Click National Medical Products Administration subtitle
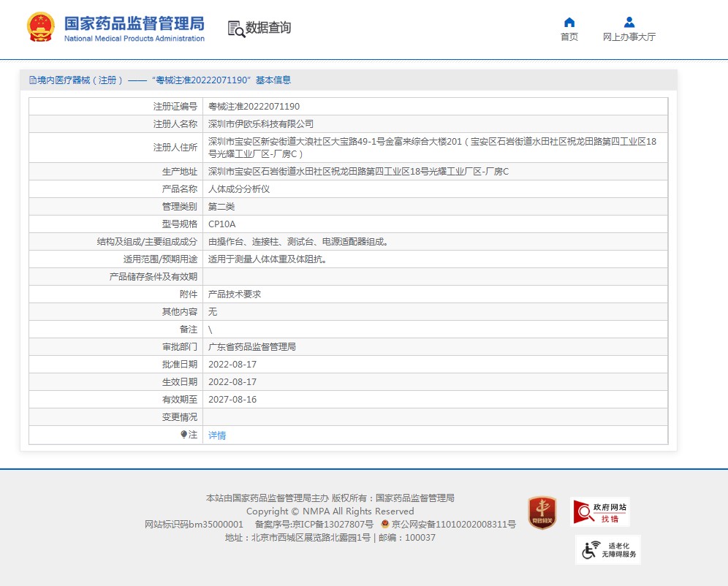The image size is (728, 586). point(134,39)
